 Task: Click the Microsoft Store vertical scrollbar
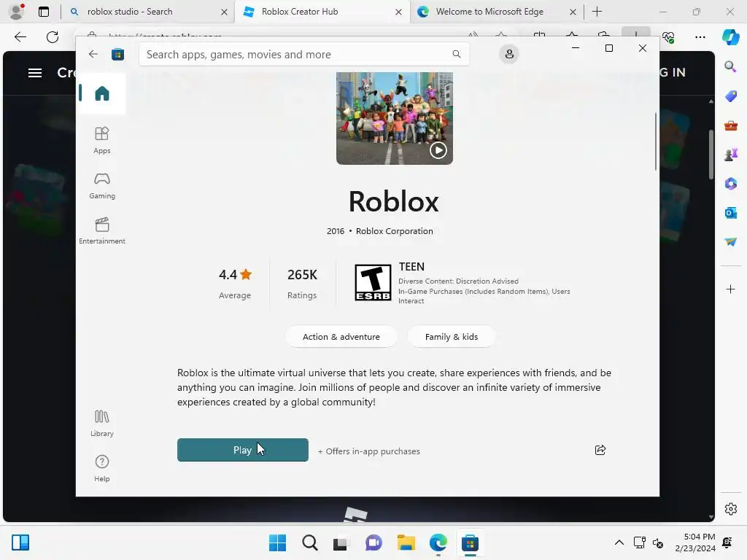(x=656, y=141)
